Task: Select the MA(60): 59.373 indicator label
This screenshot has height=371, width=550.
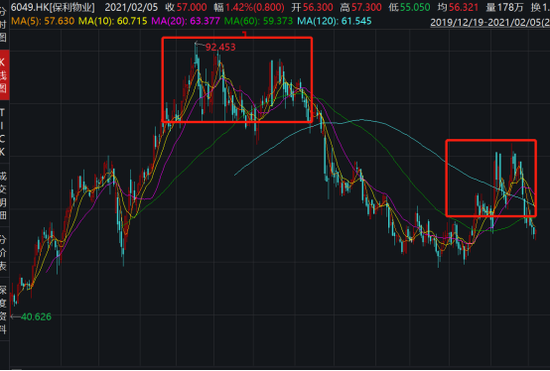Action: [x=259, y=21]
